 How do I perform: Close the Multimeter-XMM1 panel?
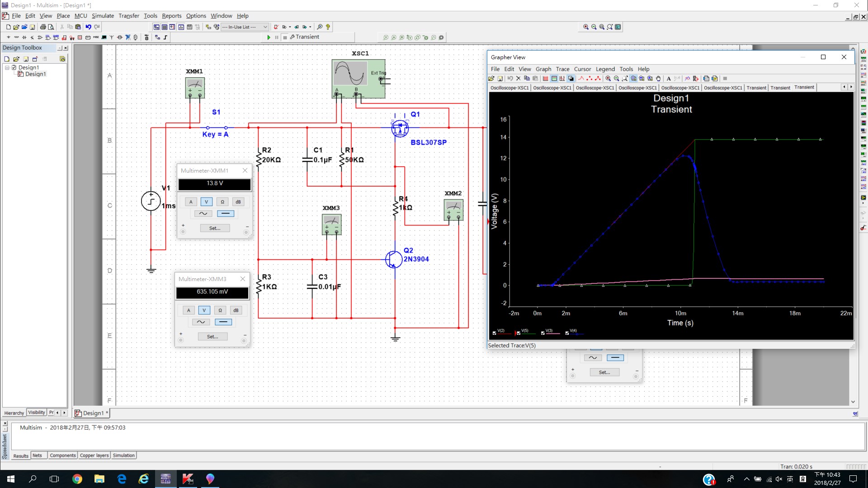245,170
